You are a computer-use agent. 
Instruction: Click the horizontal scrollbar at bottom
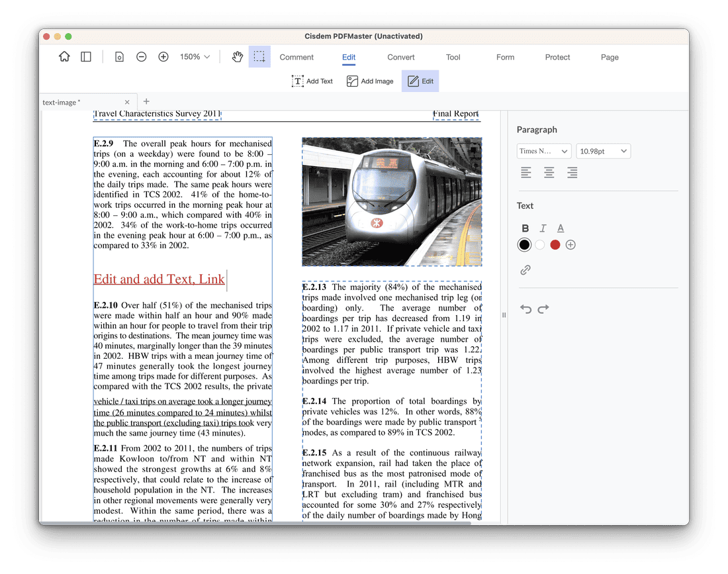tap(256, 523)
